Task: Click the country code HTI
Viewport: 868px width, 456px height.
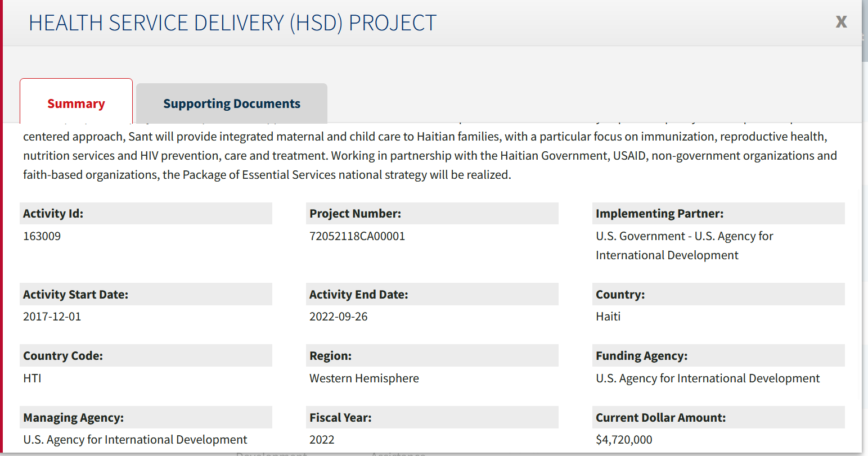Action: [32, 378]
